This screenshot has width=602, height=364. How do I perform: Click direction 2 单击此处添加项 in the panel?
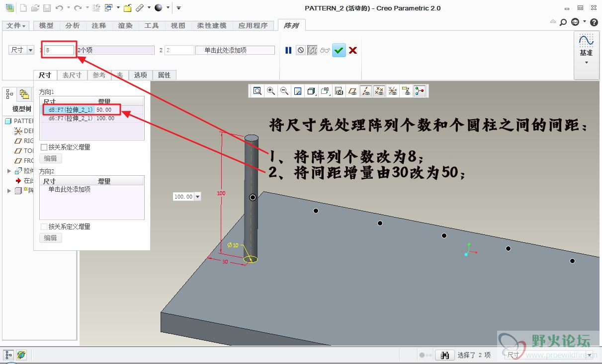click(69, 189)
